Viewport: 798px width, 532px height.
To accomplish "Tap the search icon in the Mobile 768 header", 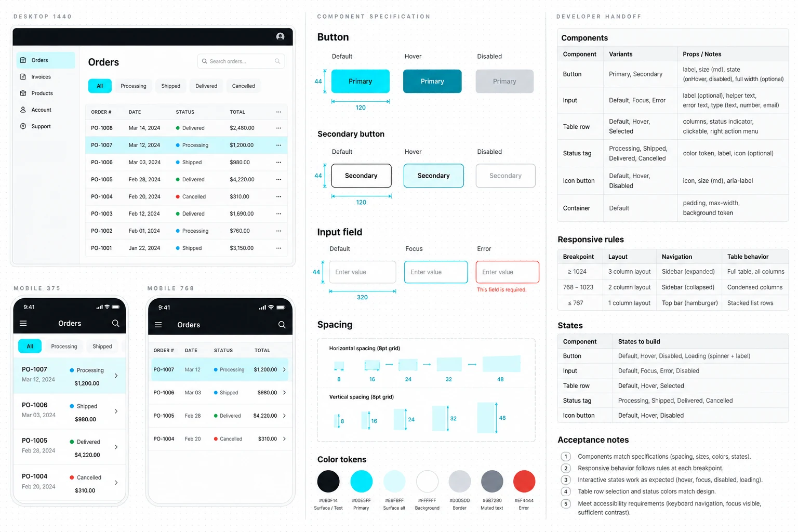I will [x=282, y=325].
